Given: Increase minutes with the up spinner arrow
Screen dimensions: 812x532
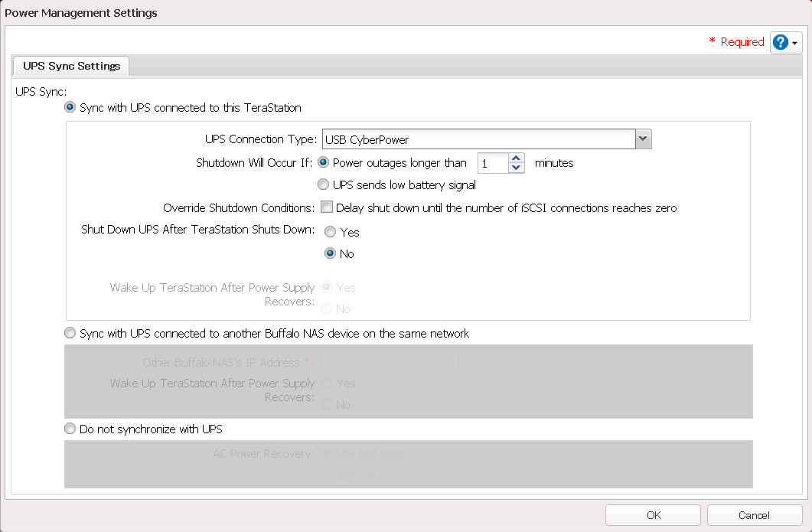Looking at the screenshot, I should (517, 158).
